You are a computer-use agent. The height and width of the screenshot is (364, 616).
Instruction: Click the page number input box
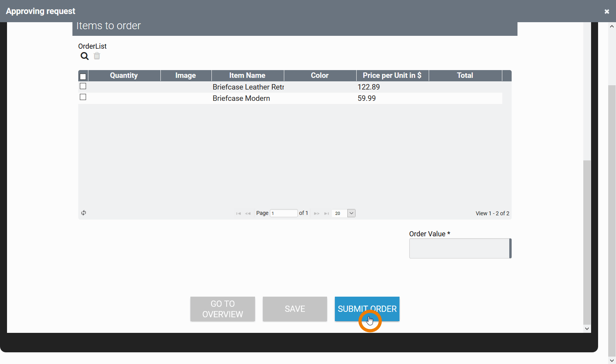click(284, 213)
